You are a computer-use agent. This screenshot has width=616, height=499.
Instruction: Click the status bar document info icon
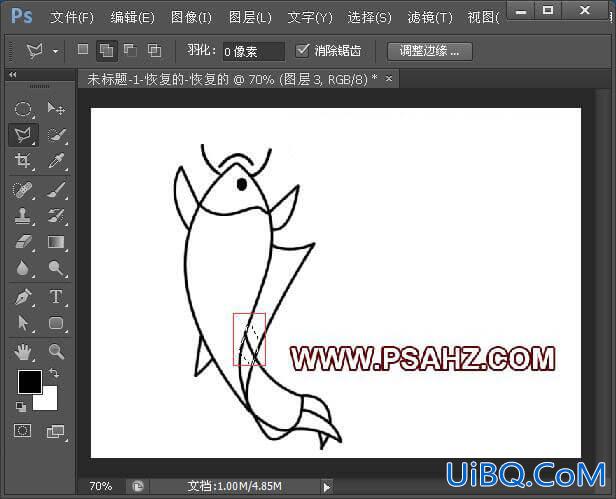tap(138, 487)
